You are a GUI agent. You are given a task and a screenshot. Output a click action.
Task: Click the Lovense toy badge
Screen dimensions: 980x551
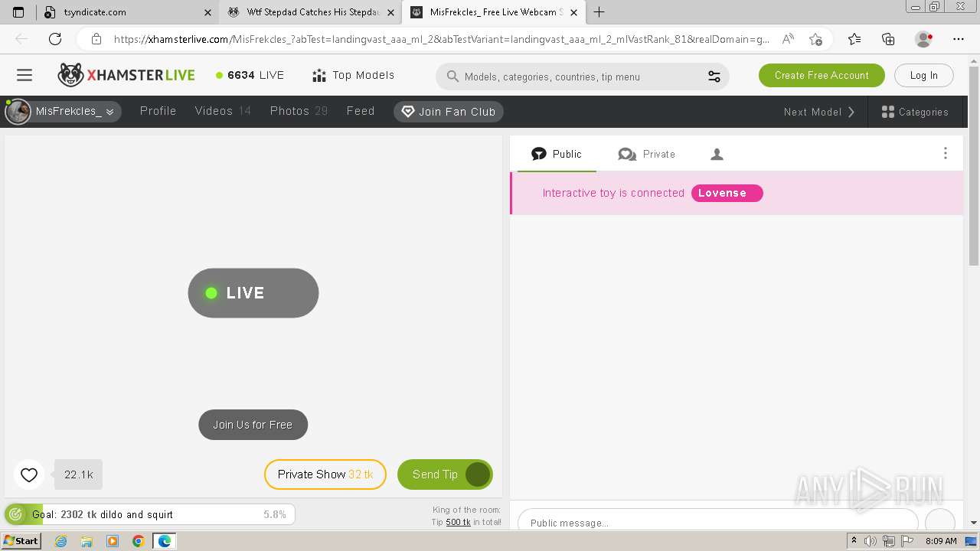click(x=727, y=193)
